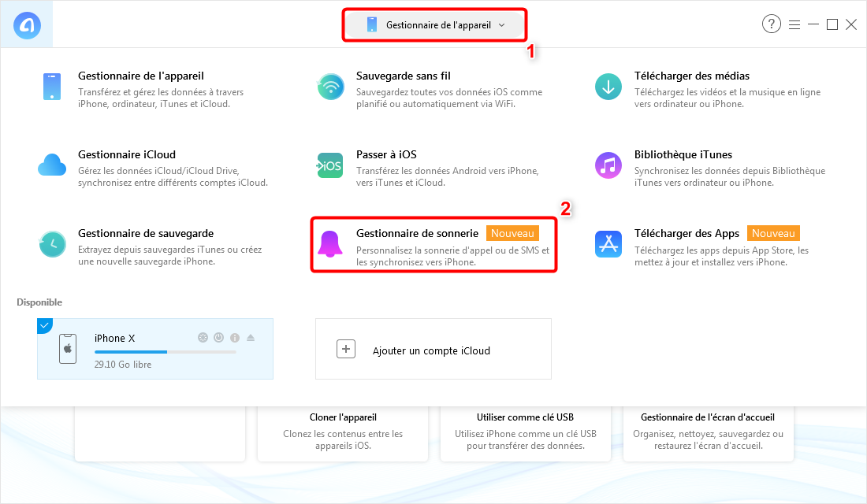The width and height of the screenshot is (867, 504).
Task: Click the iPhone X power icon
Action: (219, 338)
